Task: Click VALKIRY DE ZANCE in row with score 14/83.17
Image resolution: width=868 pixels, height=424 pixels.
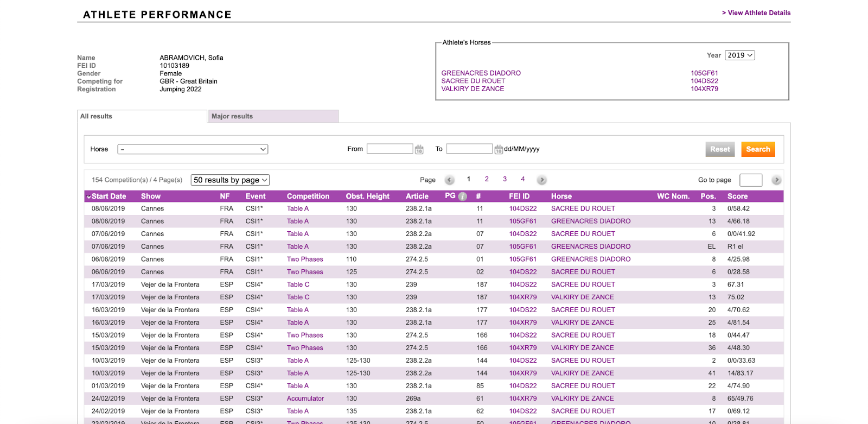Action: pos(583,374)
